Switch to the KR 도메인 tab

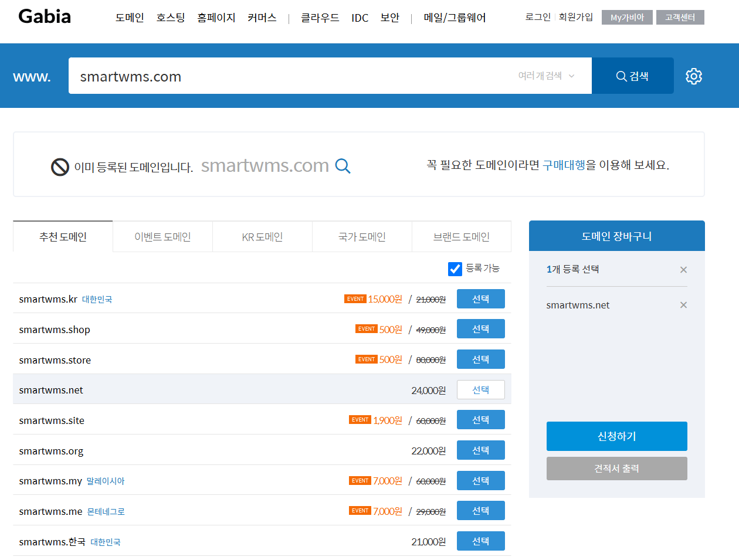(262, 237)
